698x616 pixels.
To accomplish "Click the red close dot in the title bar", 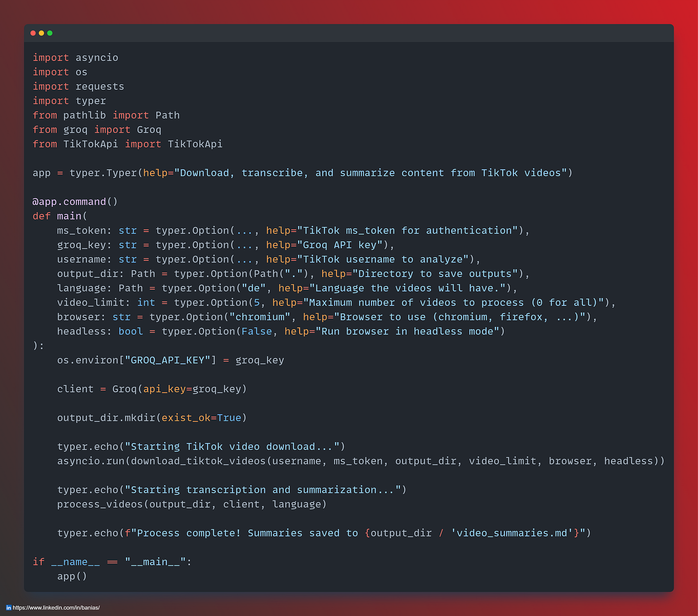I will pyautogui.click(x=33, y=33).
